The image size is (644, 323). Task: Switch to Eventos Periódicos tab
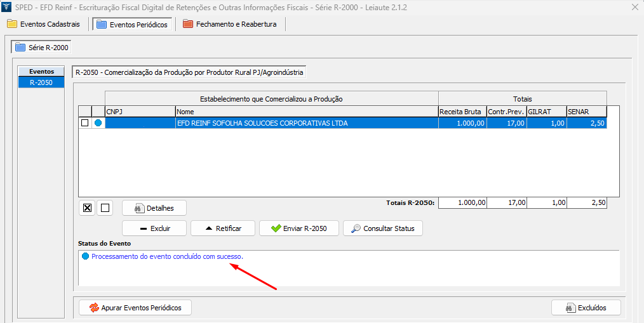pyautogui.click(x=132, y=24)
